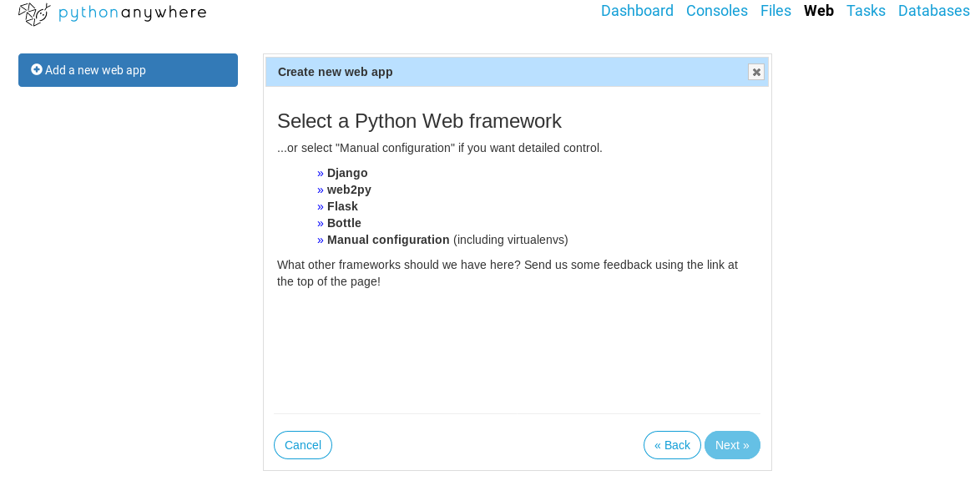Choose Manual configuration option
This screenshot has height=491, width=980.
388,240
